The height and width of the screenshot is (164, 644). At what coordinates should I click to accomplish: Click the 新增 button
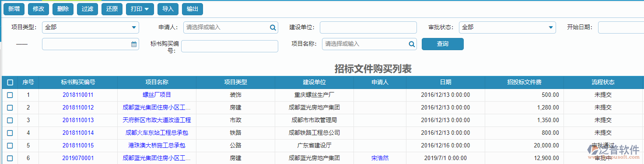(14, 9)
